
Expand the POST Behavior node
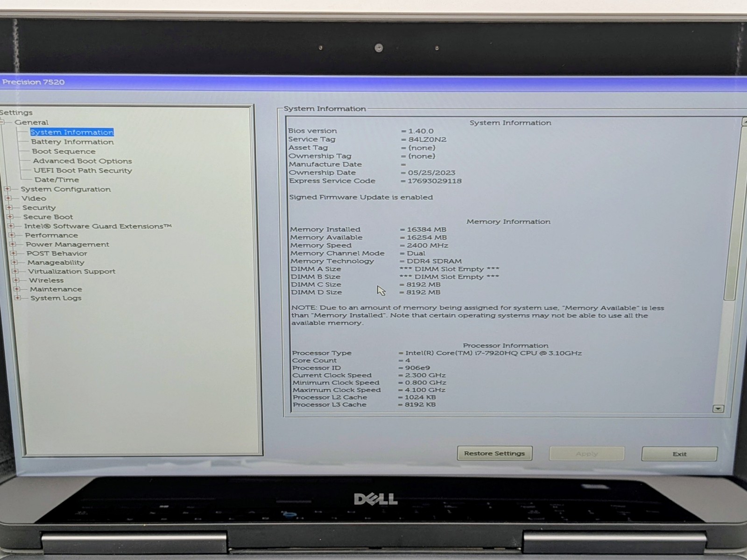[14, 253]
